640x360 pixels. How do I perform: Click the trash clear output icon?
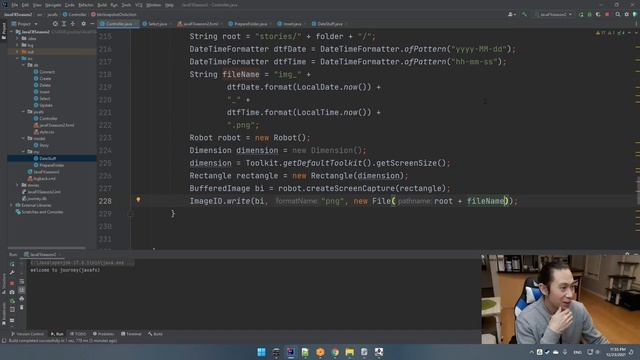click(x=22, y=307)
